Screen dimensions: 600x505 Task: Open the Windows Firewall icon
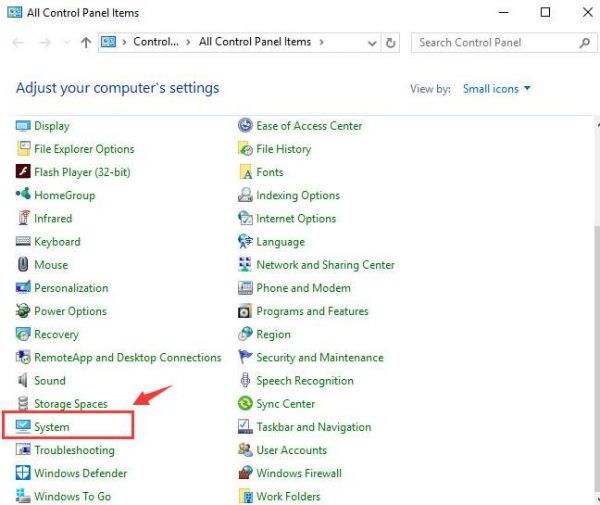246,473
